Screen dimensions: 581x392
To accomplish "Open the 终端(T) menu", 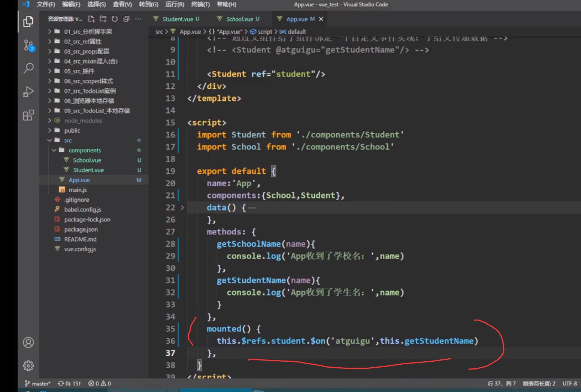I will click(x=200, y=4).
